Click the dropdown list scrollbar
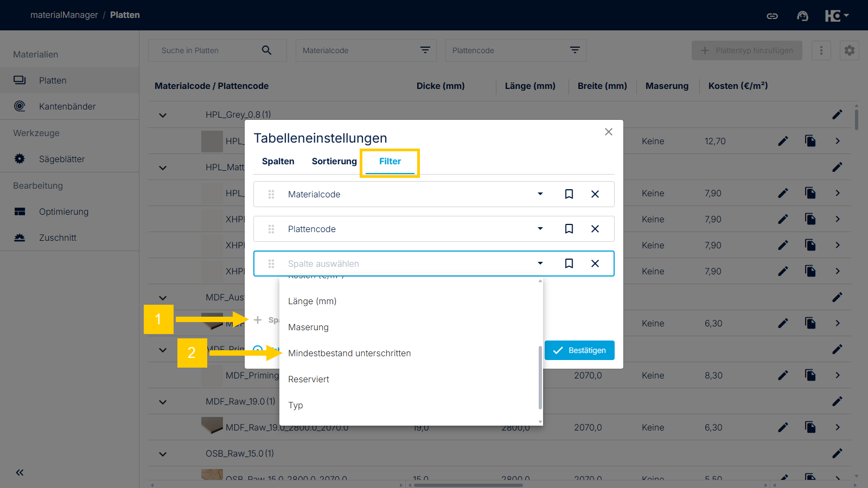 (540, 377)
